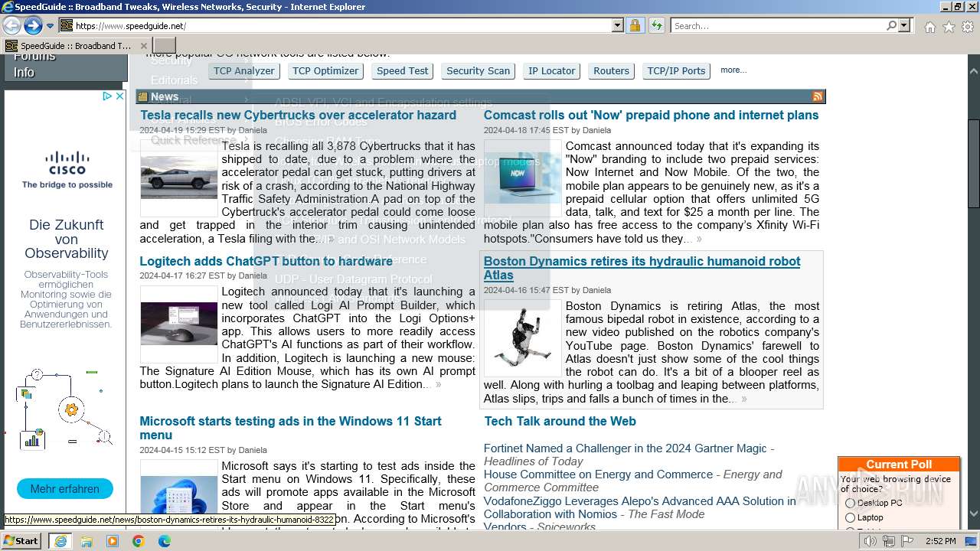Screen dimensions: 980x551
Task: Click the Cisco logo in the ad
Action: [67, 162]
